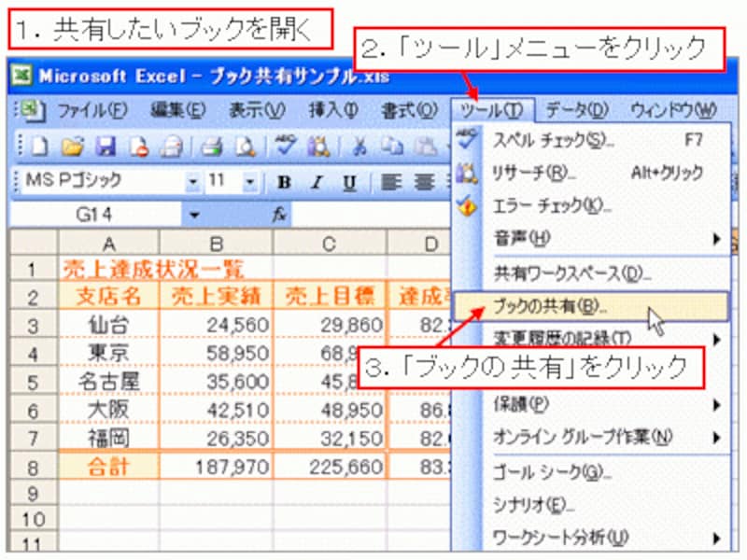Choose エラー チェック(K) in the Tools menu
The width and height of the screenshot is (747, 560).
(591, 205)
